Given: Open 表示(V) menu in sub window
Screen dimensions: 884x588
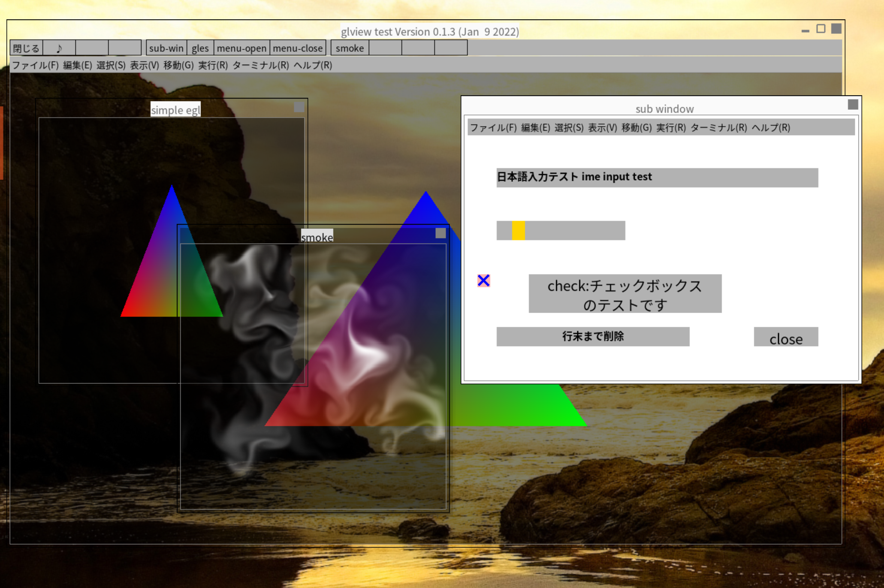Looking at the screenshot, I should (x=602, y=128).
